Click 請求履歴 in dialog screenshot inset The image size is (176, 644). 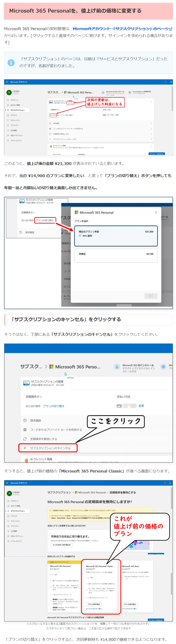click(30, 232)
